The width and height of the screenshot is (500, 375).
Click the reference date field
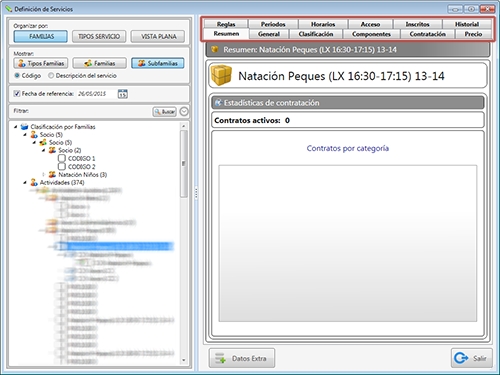point(97,94)
